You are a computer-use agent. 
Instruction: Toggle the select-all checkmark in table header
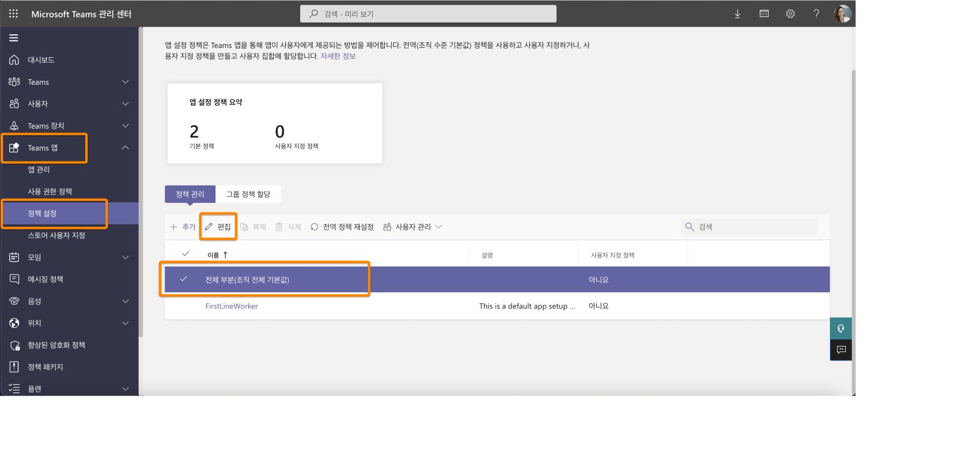click(185, 254)
